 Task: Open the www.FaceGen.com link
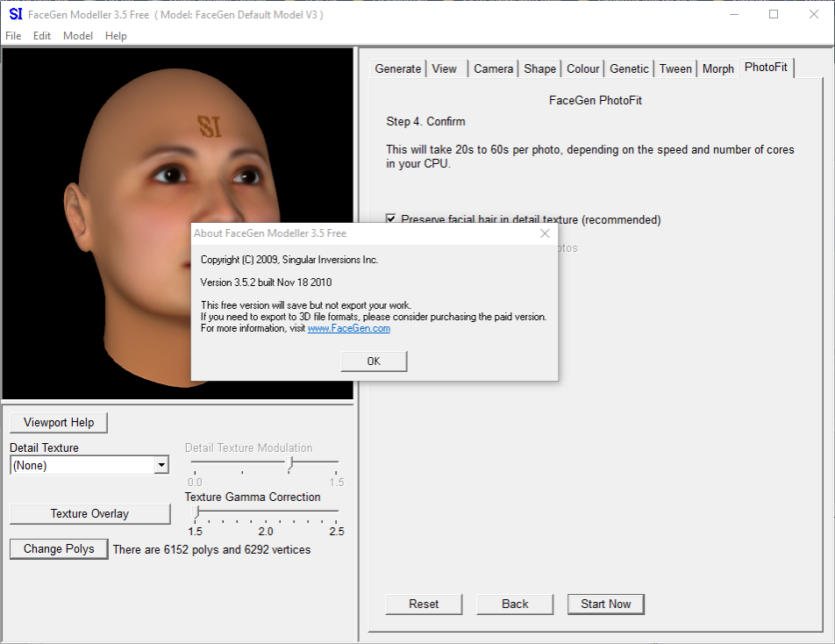[x=348, y=328]
